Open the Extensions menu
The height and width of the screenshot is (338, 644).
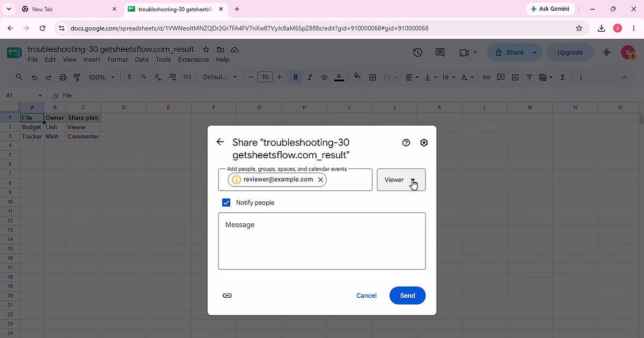(x=193, y=60)
